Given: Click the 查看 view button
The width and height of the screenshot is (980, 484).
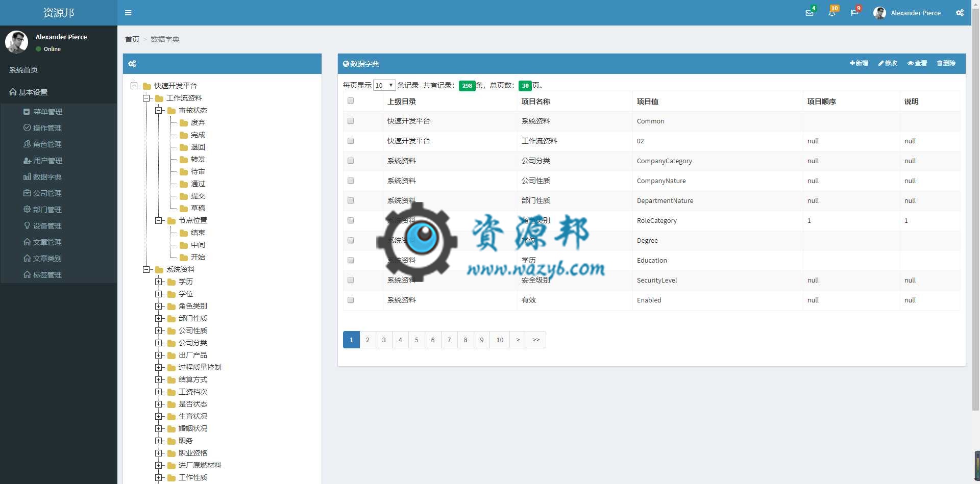Looking at the screenshot, I should pyautogui.click(x=917, y=63).
